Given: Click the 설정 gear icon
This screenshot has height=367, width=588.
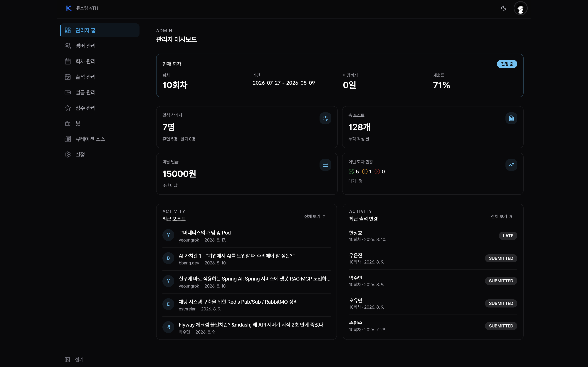Looking at the screenshot, I should tap(68, 155).
